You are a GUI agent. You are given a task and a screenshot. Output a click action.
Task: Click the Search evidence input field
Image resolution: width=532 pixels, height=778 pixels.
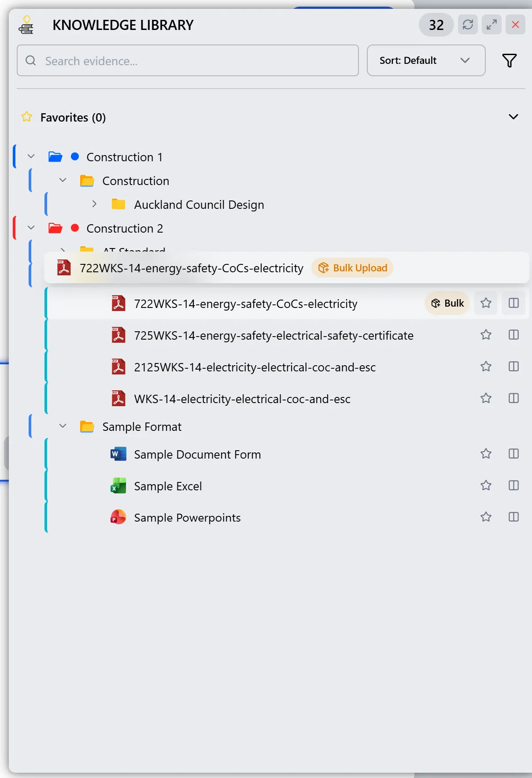188,60
